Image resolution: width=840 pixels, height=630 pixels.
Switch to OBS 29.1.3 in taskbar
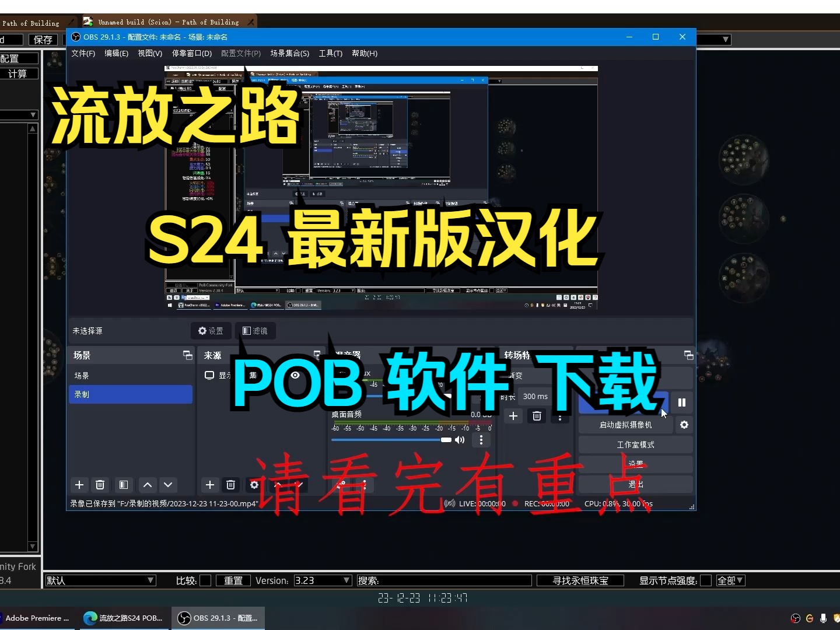(x=218, y=618)
